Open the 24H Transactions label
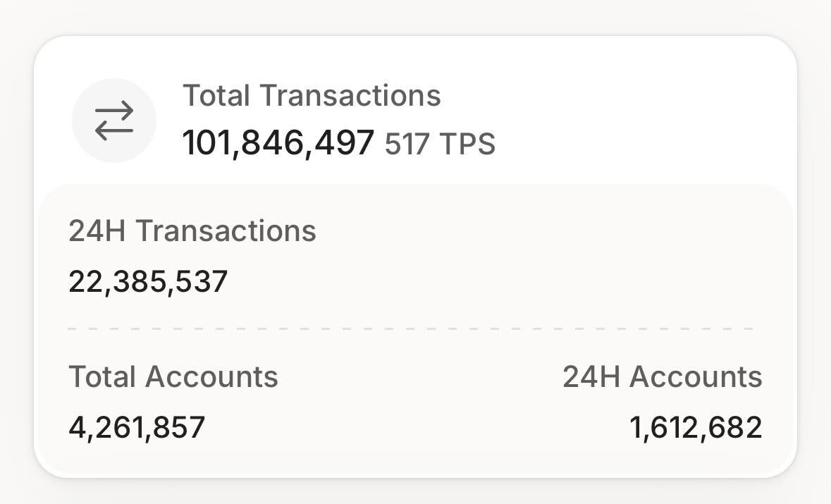Image resolution: width=831 pixels, height=504 pixels. click(192, 231)
